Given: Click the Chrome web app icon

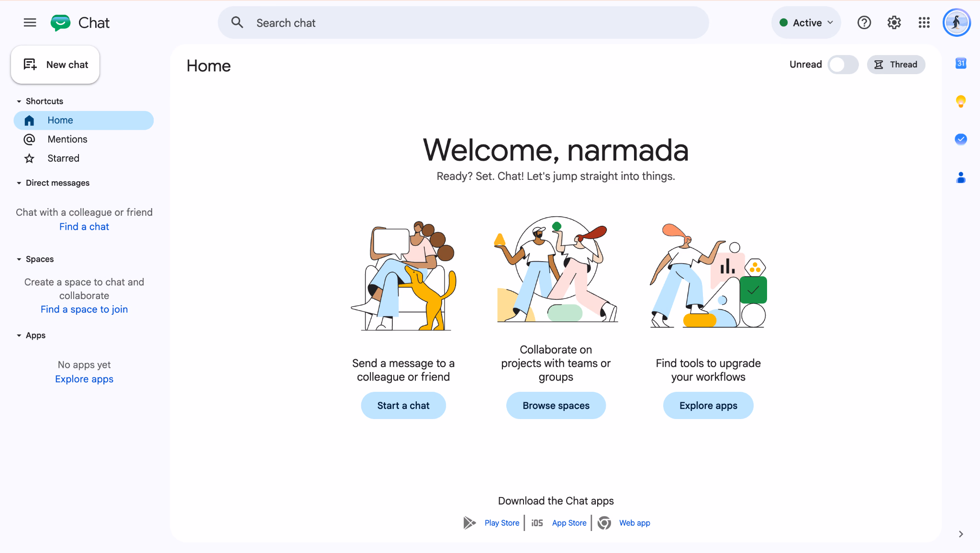Looking at the screenshot, I should coord(604,523).
